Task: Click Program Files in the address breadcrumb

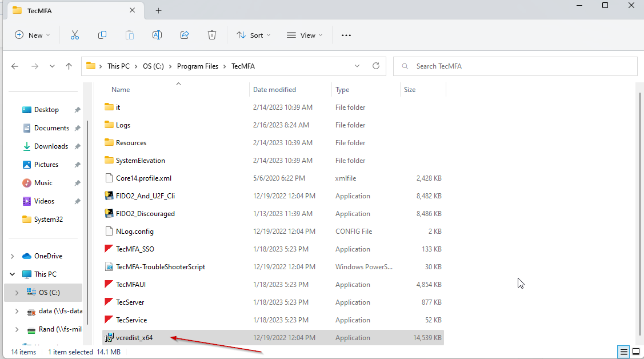Action: (x=197, y=66)
